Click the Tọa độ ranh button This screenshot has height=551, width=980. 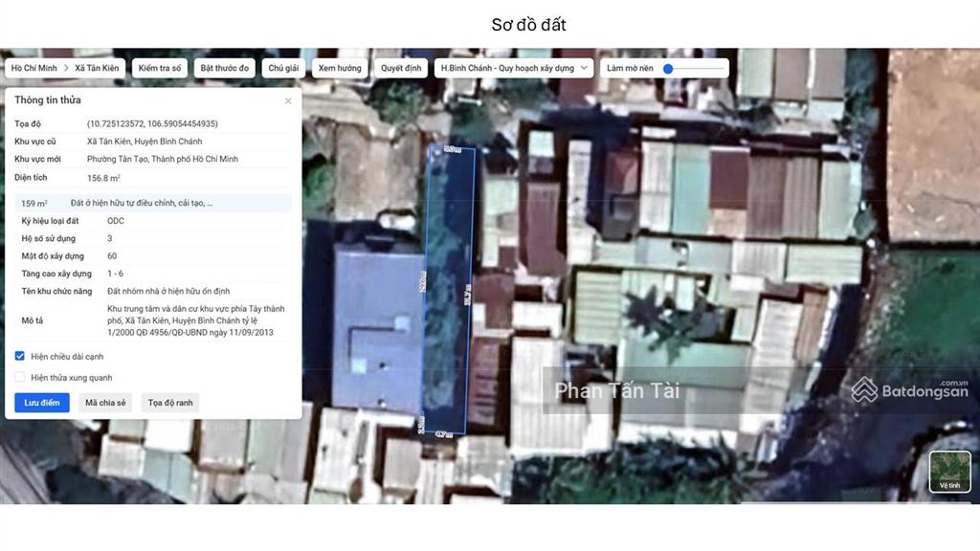point(170,403)
